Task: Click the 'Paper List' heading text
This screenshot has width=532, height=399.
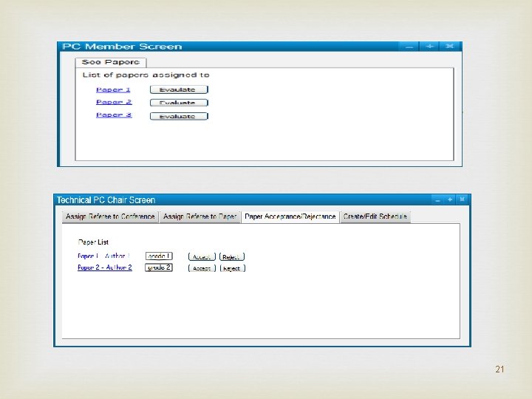Action: [93, 242]
